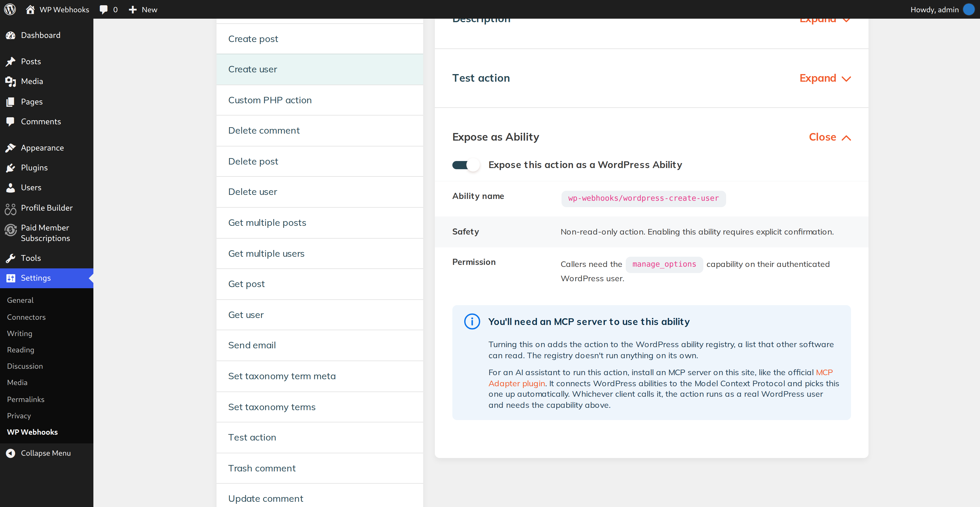Open the WP Webhooks home icon
The height and width of the screenshot is (507, 980).
tap(30, 10)
